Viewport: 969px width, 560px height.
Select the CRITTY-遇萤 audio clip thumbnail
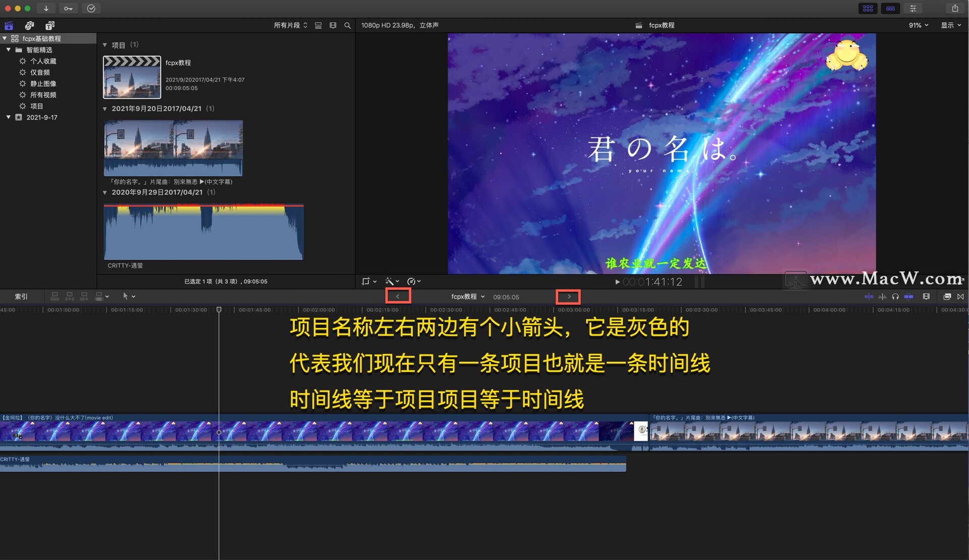coord(203,232)
